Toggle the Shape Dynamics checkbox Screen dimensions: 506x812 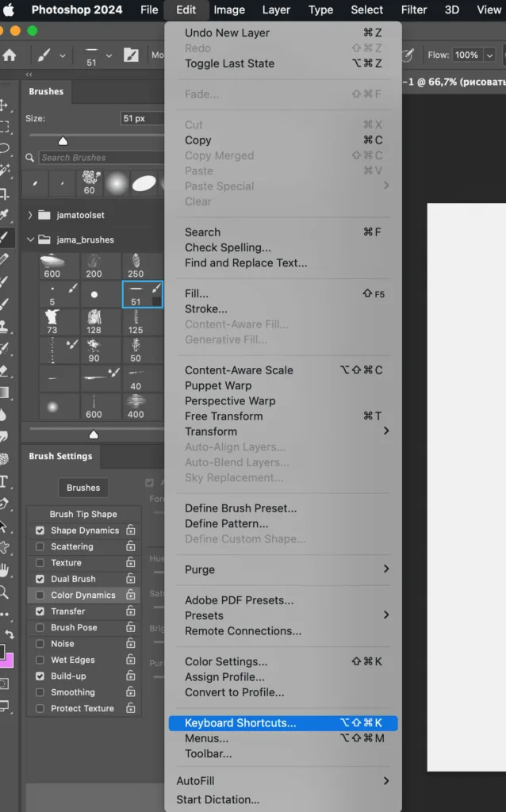[x=40, y=530]
